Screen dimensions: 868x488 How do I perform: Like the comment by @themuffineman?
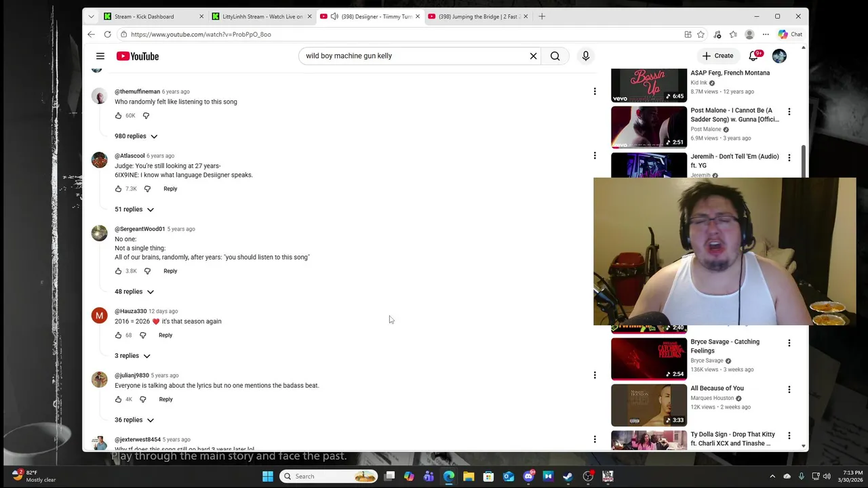[119, 116]
